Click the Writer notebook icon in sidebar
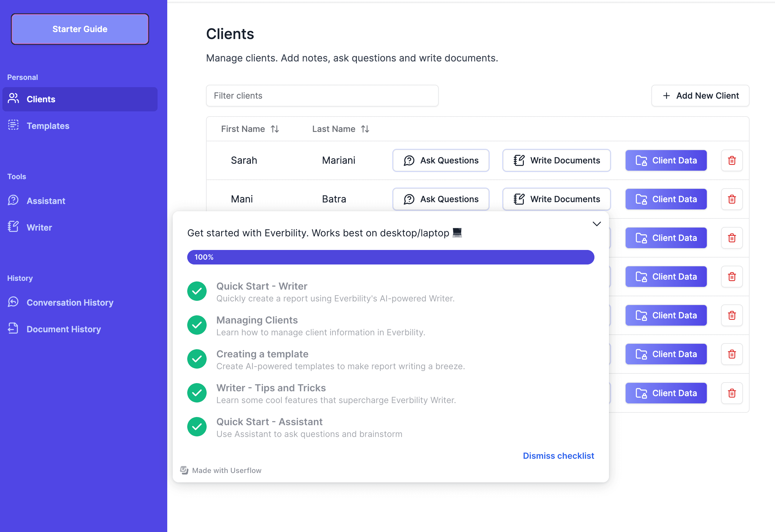 point(13,227)
